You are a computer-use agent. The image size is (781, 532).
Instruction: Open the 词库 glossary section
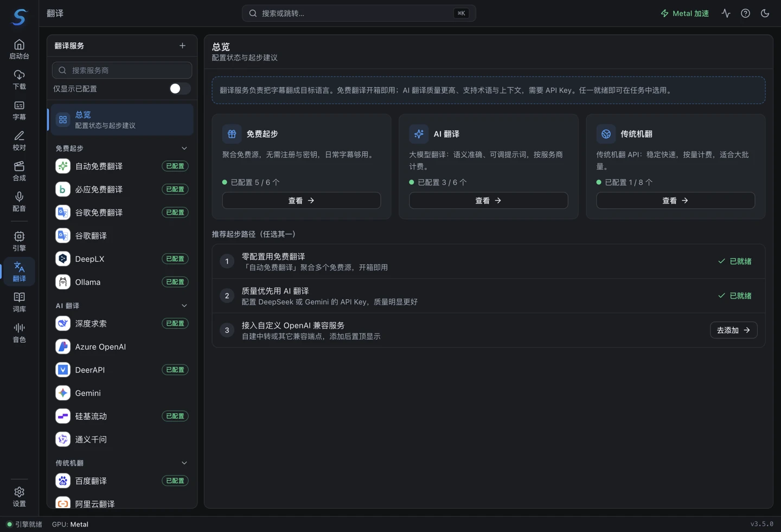[19, 302]
